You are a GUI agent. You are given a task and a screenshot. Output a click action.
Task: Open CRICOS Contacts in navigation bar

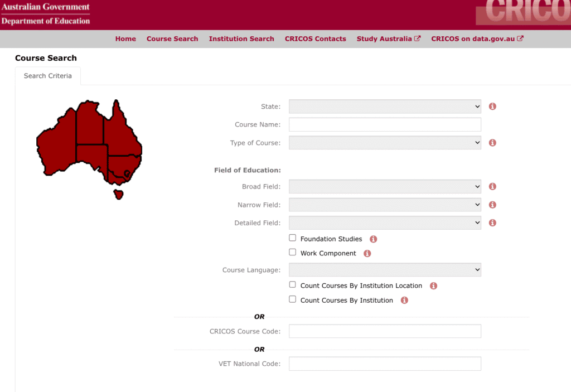316,38
